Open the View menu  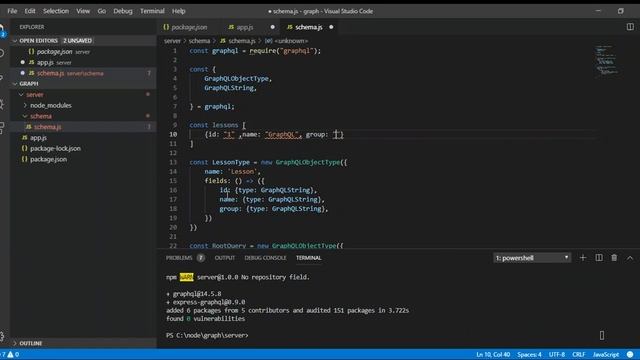click(x=83, y=11)
